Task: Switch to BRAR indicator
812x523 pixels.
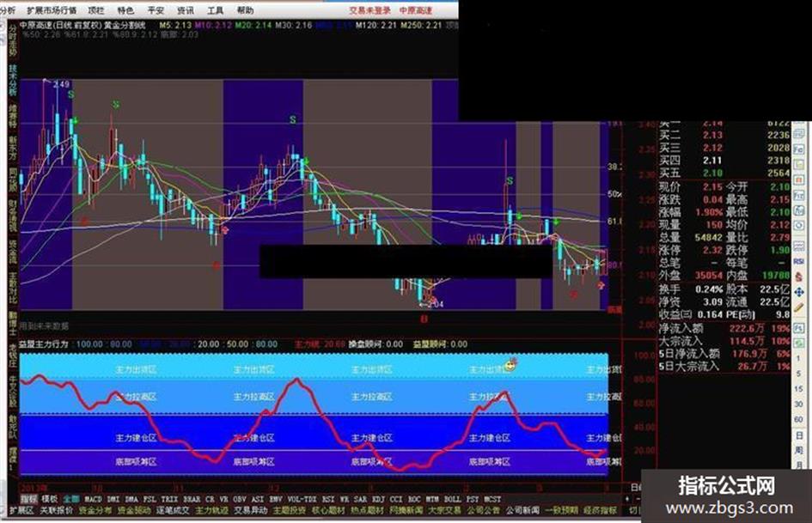Action: pyautogui.click(x=192, y=499)
